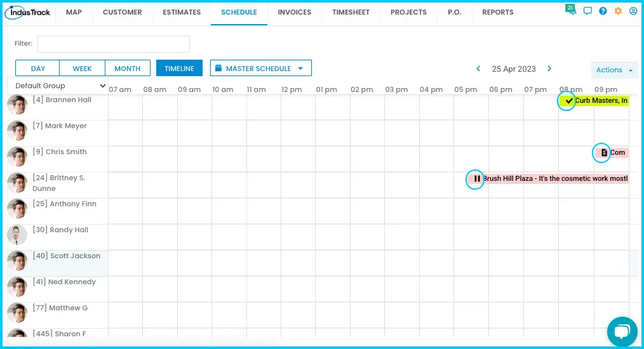Click the Filter input field

113,44
